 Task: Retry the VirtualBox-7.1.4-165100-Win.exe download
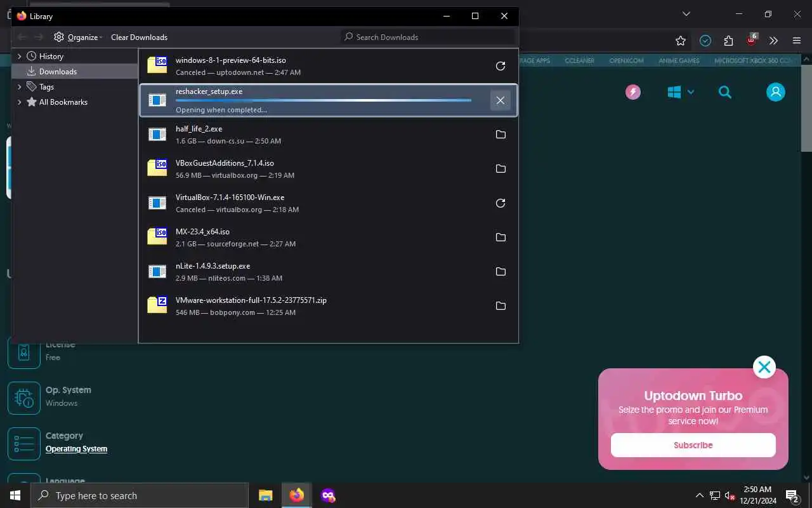pos(501,203)
